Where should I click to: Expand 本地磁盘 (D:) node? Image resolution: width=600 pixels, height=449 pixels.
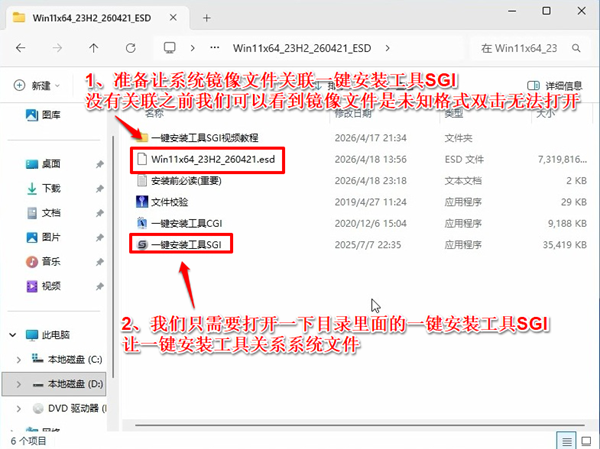point(18,384)
